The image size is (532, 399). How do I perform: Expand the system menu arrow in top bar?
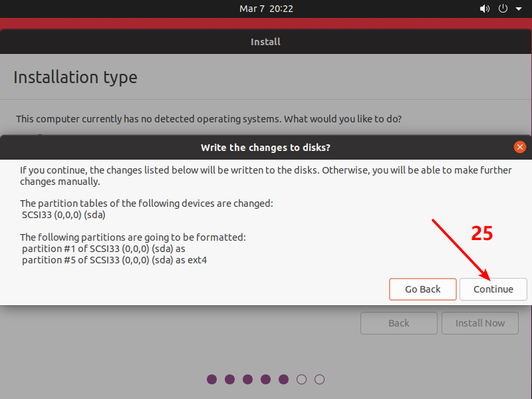pos(516,9)
